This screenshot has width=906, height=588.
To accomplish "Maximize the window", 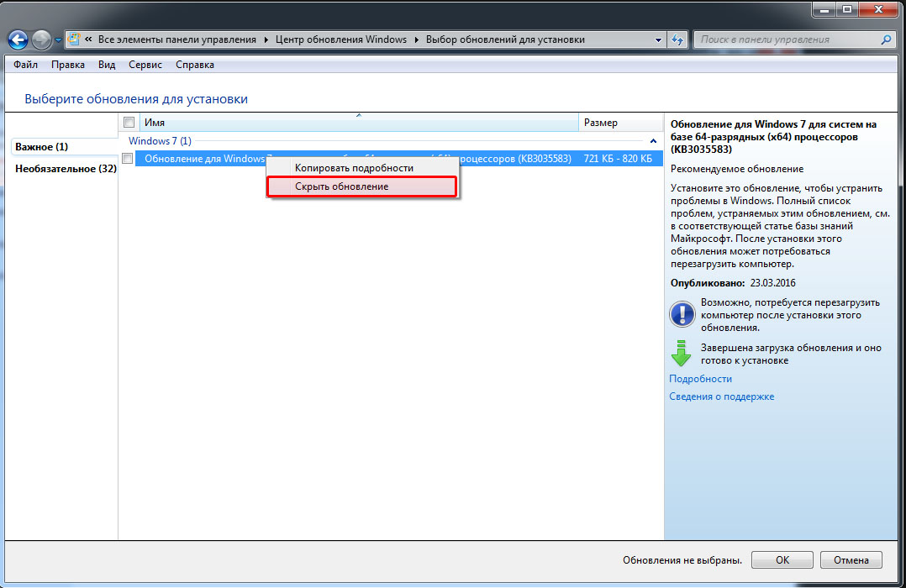I will click(x=846, y=9).
